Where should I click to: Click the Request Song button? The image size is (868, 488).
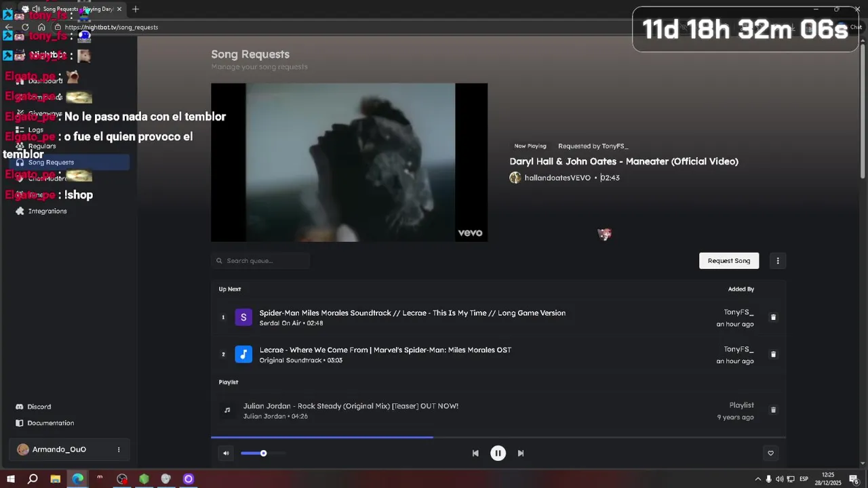[729, 261]
